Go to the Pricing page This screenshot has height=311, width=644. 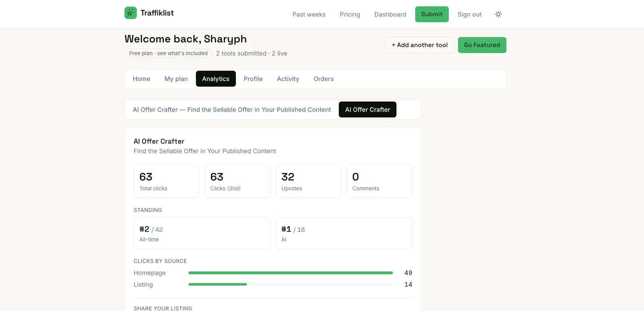point(350,15)
